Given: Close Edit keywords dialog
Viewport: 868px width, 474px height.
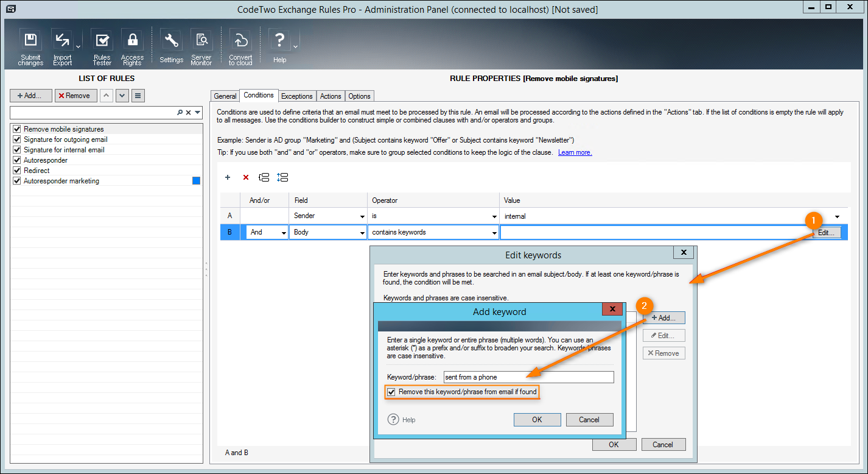Looking at the screenshot, I should click(x=684, y=252).
